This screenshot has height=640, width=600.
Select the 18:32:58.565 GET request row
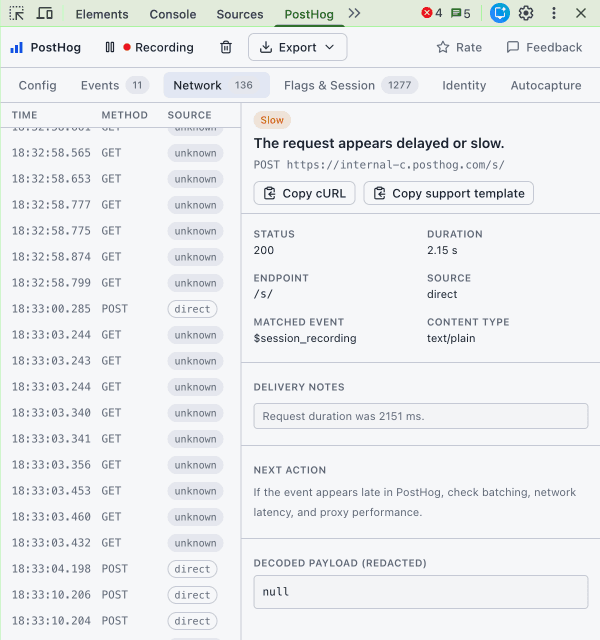click(120, 153)
